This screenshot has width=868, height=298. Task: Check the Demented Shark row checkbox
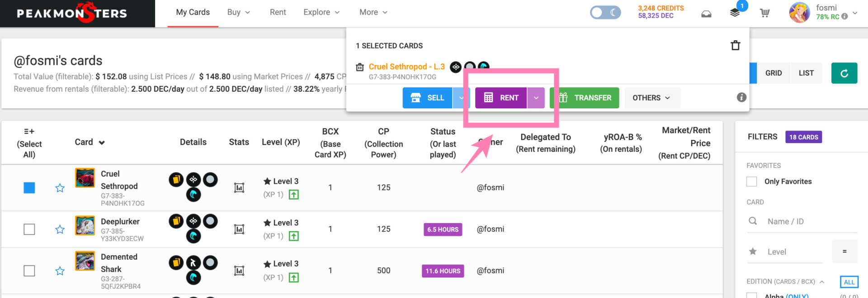click(x=29, y=271)
